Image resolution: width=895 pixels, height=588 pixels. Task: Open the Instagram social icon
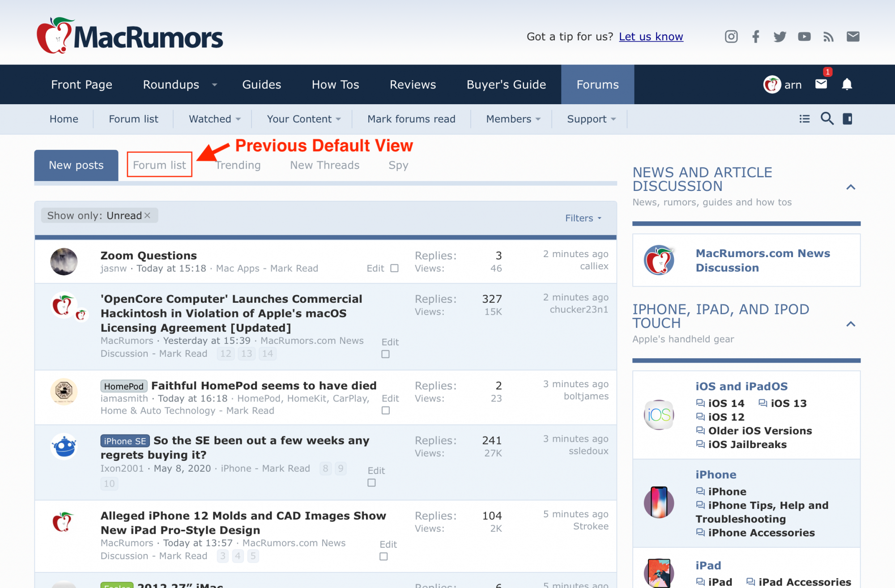[731, 37]
